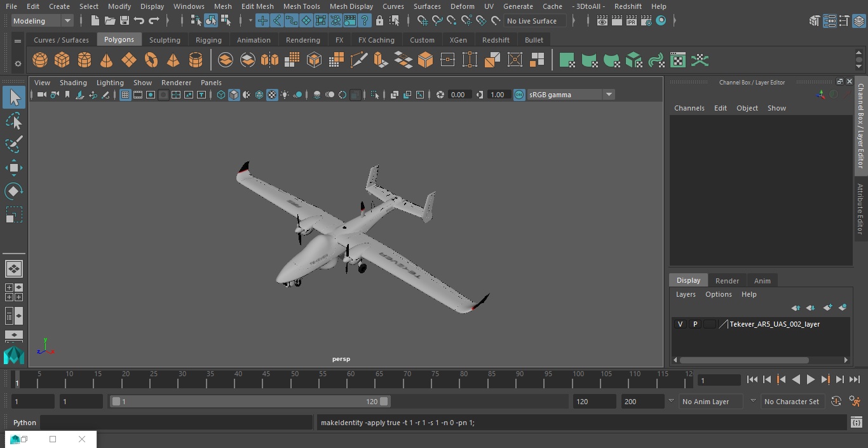Toggle visibility V of Tekever_AR5_UAS_002_layer

(x=680, y=324)
